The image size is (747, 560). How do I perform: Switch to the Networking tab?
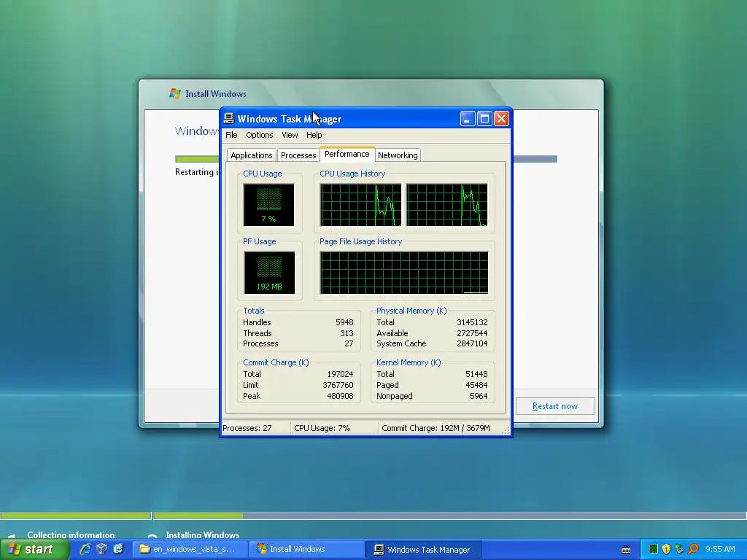coord(398,155)
